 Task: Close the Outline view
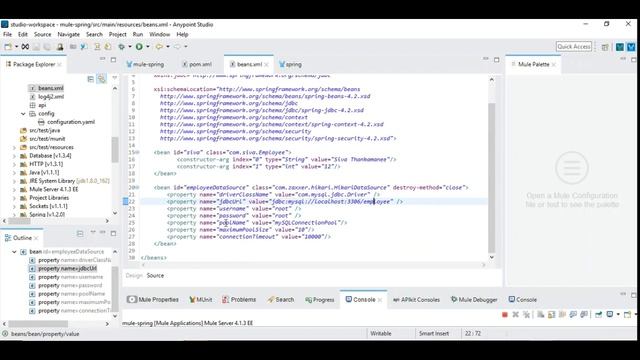[36, 238]
